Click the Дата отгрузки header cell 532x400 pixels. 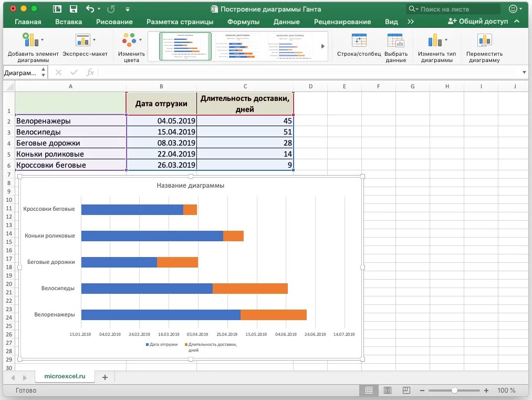point(162,103)
